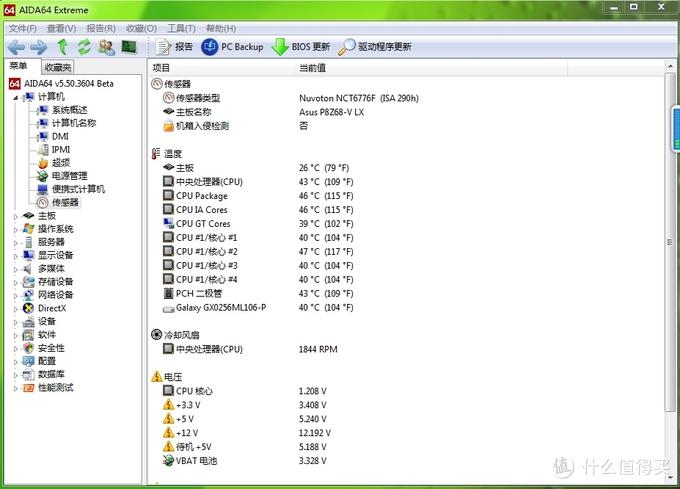The width and height of the screenshot is (680, 489).
Task: Expand the 主板 tree node
Action: click(x=16, y=216)
